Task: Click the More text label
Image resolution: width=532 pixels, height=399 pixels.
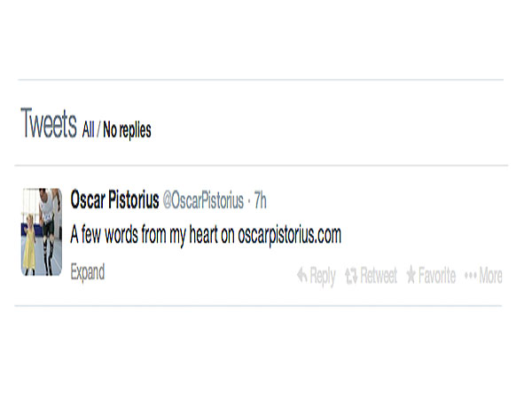Action: [x=490, y=275]
